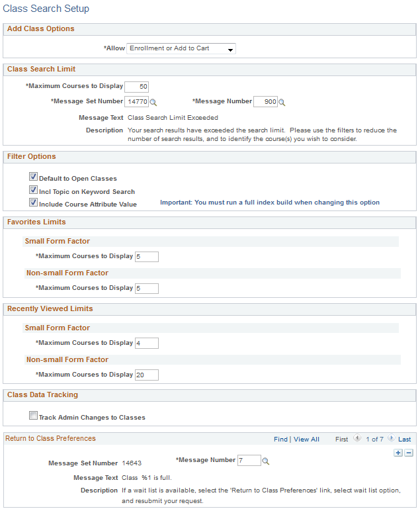Edit Favorites Small Form Factor maximum courses field
The image size is (420, 511).
[147, 257]
